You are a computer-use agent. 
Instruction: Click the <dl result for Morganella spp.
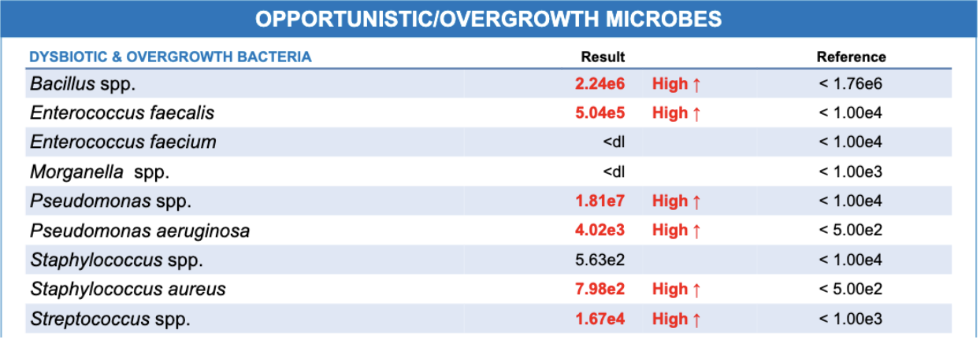tap(613, 171)
